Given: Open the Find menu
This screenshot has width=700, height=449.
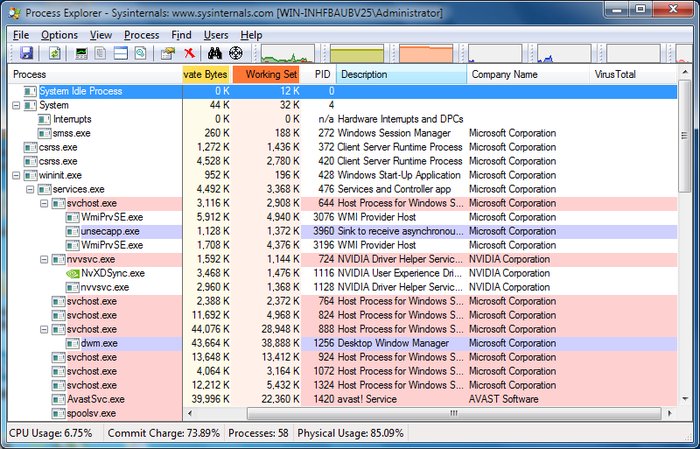Looking at the screenshot, I should (181, 35).
